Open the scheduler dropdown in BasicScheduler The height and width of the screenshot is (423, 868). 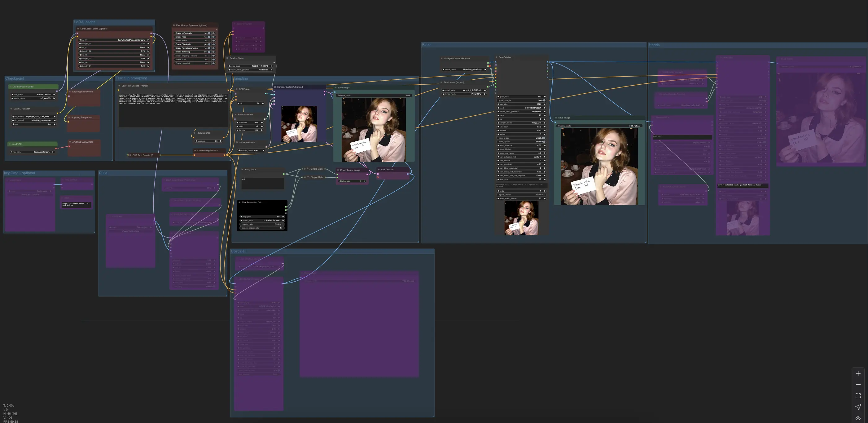click(250, 122)
